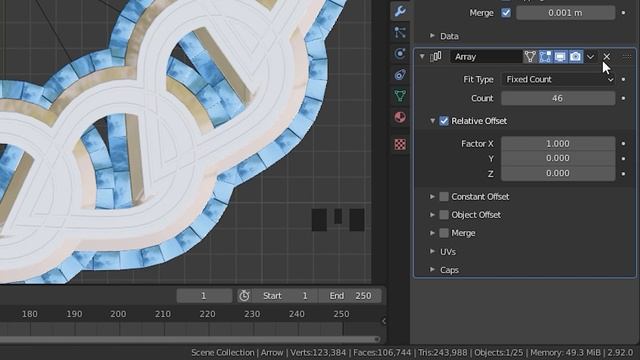Click the Start frame field
This screenshot has width=640, height=360.
click(284, 296)
